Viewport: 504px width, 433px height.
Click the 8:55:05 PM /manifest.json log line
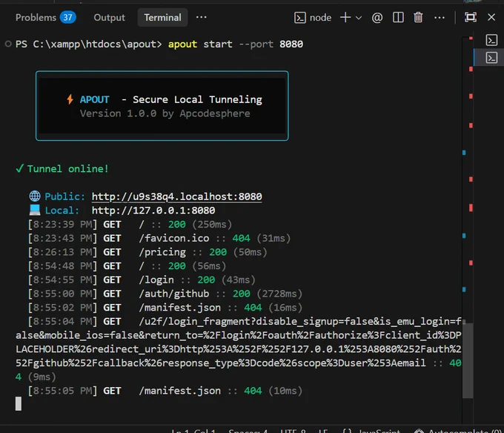point(165,391)
